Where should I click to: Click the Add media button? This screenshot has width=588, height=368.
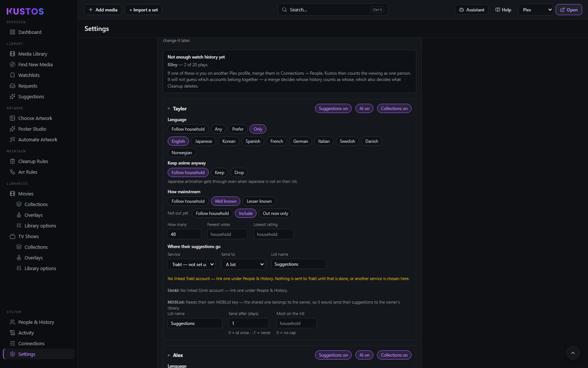103,10
